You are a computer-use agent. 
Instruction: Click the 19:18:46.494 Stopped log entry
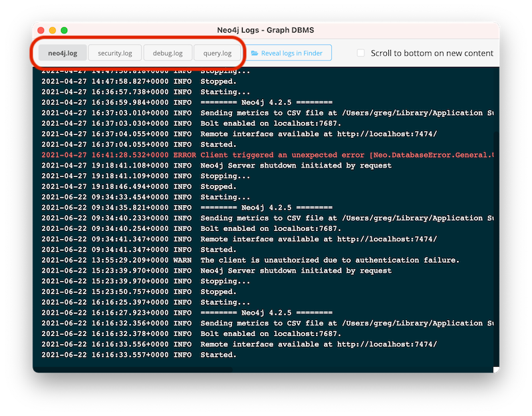[139, 186]
